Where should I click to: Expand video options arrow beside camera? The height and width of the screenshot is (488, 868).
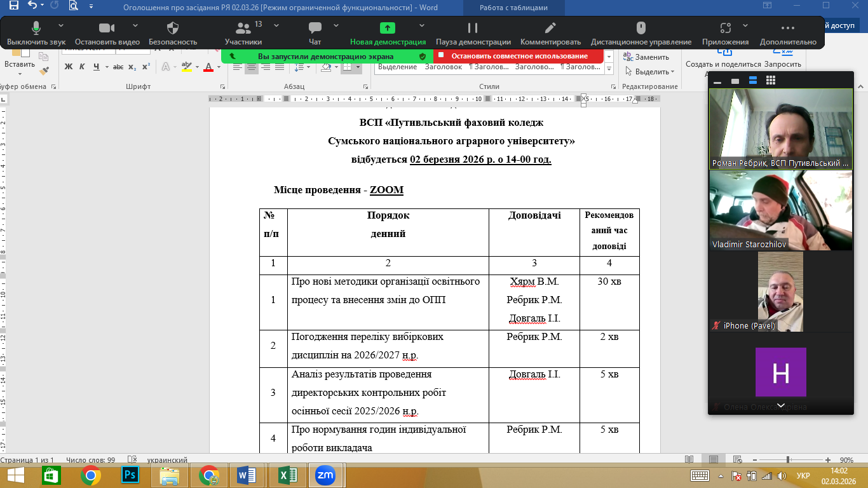135,25
